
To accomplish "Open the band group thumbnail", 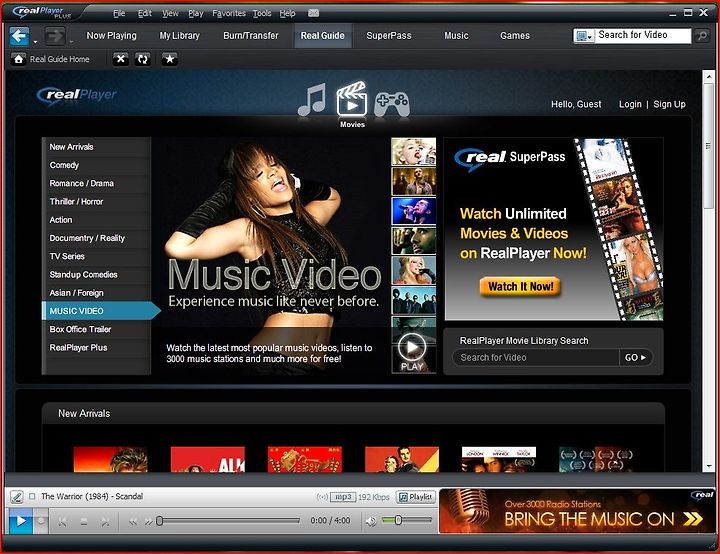I will [414, 300].
